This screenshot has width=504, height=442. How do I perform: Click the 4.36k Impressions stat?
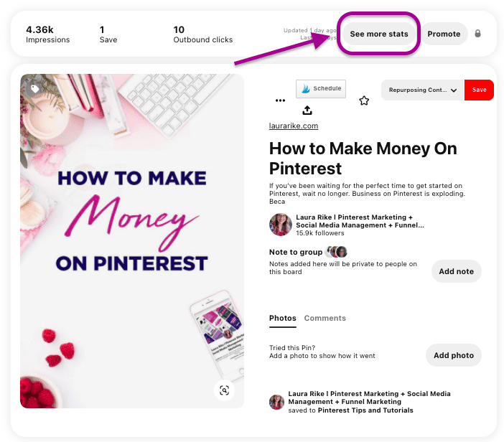click(x=47, y=34)
